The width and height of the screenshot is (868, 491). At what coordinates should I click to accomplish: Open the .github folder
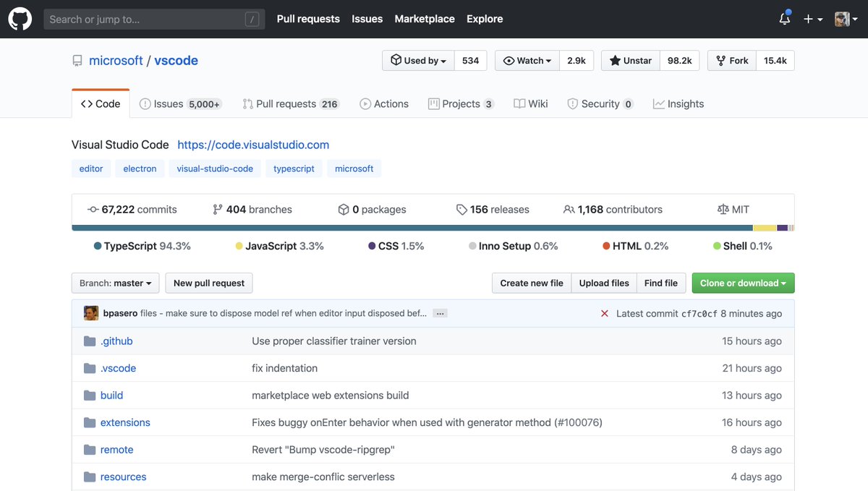(116, 341)
